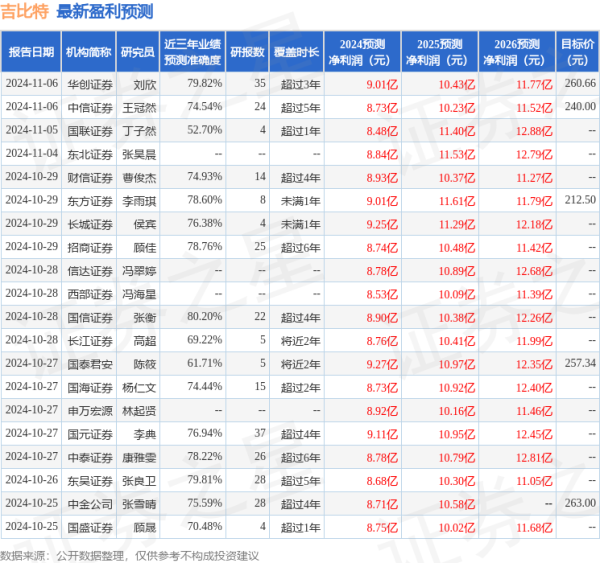Select the 近三年业绩预测准确度 column header
600x563 pixels.
click(x=192, y=52)
